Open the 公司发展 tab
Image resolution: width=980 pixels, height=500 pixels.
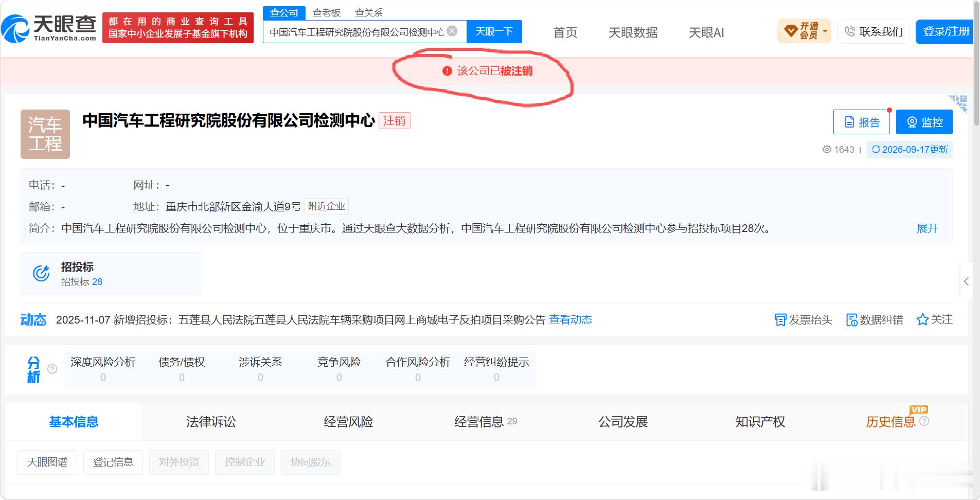[x=622, y=422]
